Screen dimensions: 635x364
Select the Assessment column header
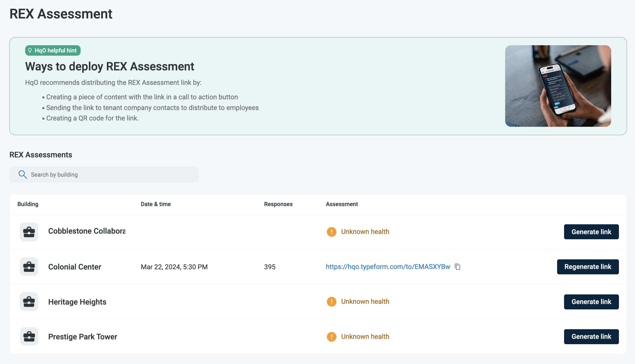click(x=342, y=204)
